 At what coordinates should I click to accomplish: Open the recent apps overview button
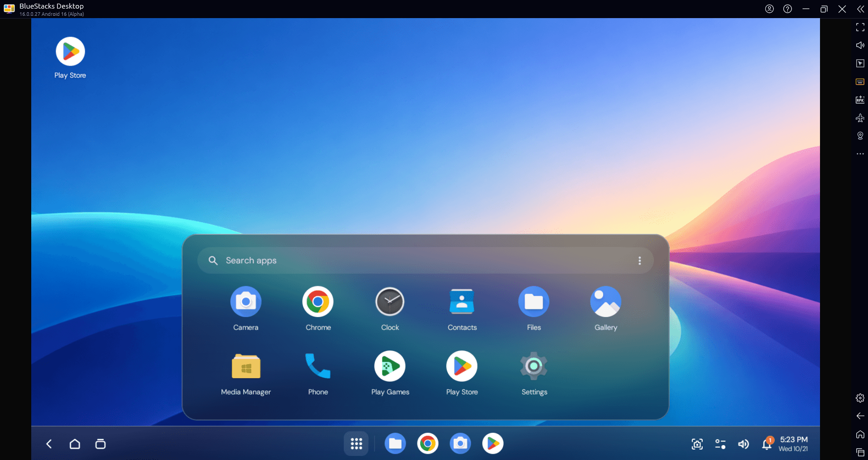(101, 444)
